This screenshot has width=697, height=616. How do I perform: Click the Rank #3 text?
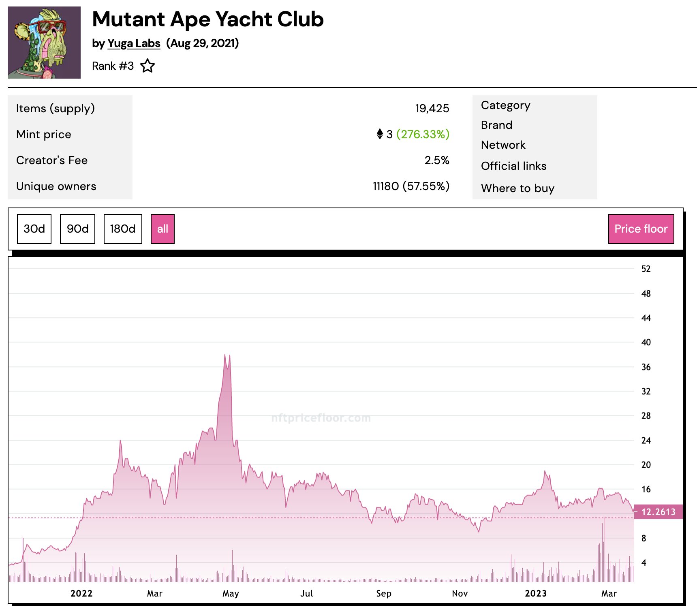click(113, 66)
